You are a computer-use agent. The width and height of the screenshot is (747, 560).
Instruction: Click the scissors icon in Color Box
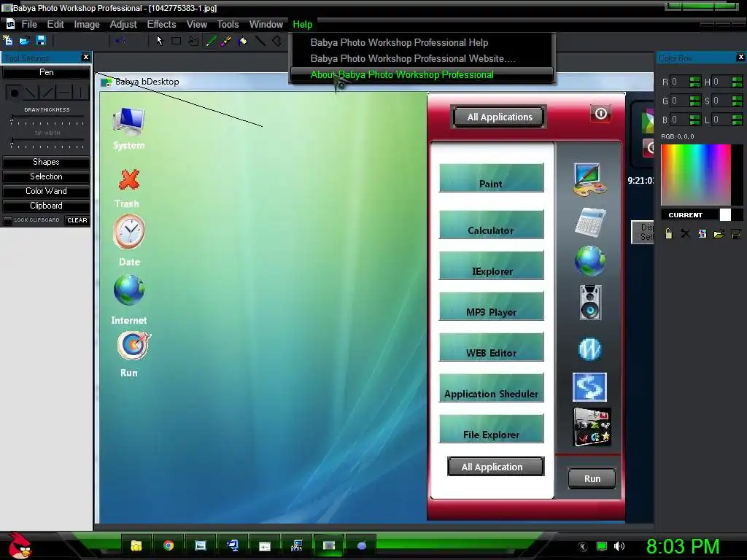tap(686, 234)
